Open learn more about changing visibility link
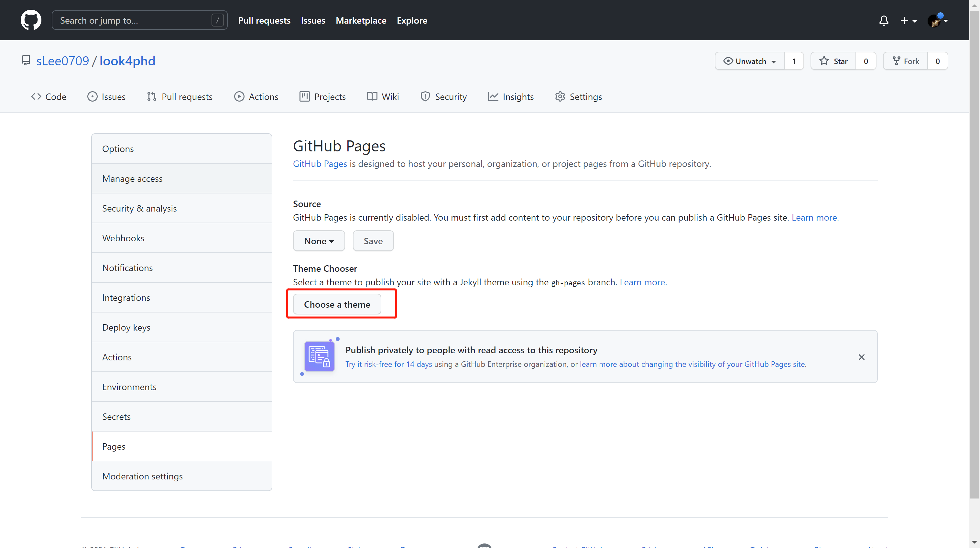 (692, 364)
